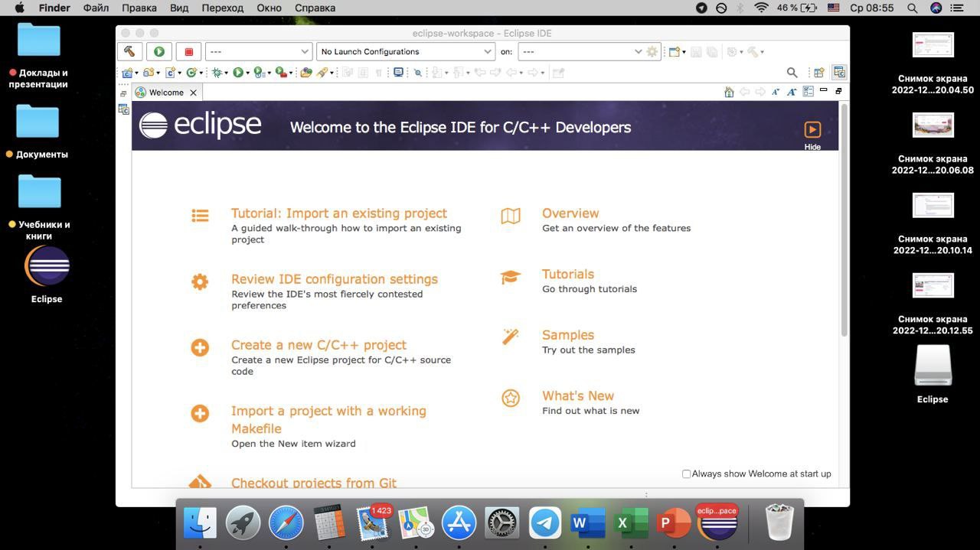Open the Tutorials link
Screen dimensions: 980x550
pos(568,274)
